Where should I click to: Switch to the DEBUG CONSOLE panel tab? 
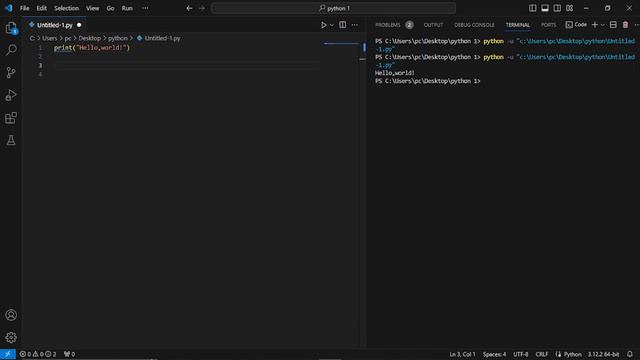pos(474,25)
